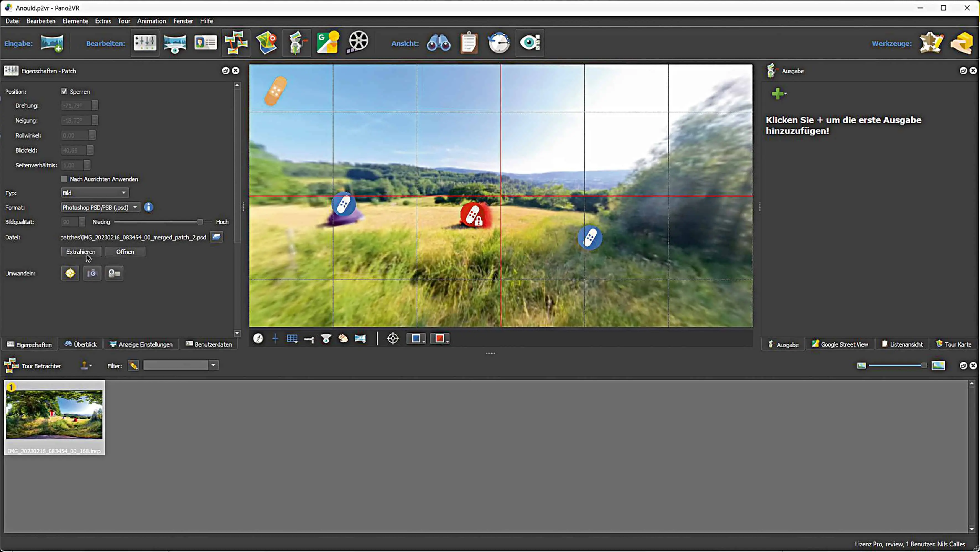Image resolution: width=980 pixels, height=552 pixels.
Task: Expand the Typ dropdown set to Bild
Action: [x=95, y=193]
